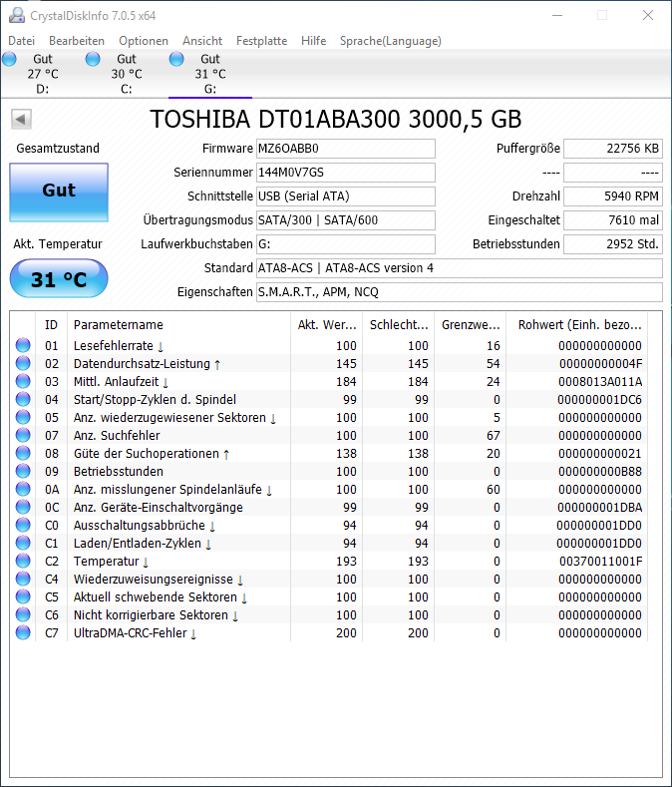
Task: Click status icon of Anz. Suchfehler row
Action: tap(23, 435)
